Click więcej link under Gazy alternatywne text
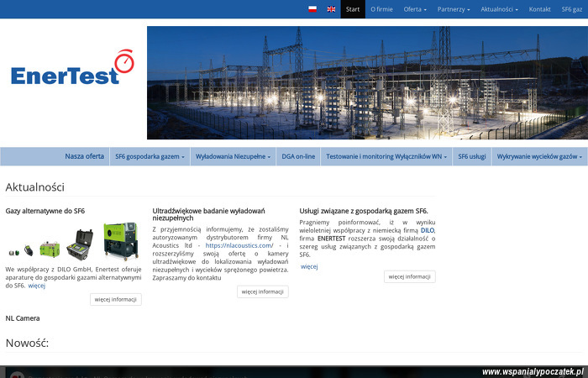588x378 pixels. [x=37, y=286]
